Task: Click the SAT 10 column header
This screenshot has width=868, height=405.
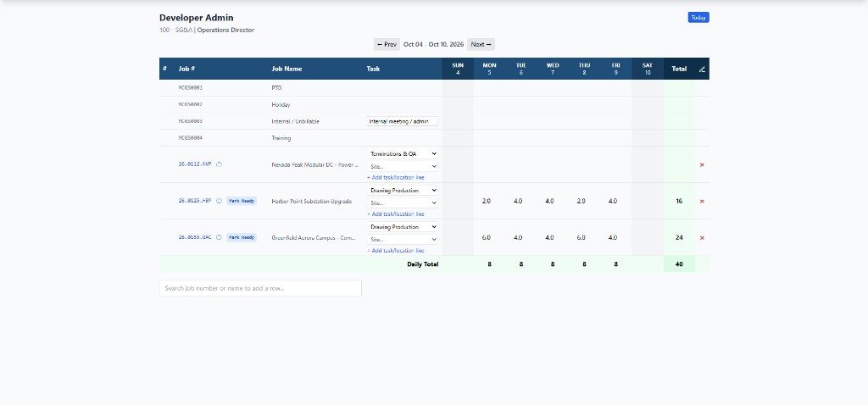Action: (647, 69)
